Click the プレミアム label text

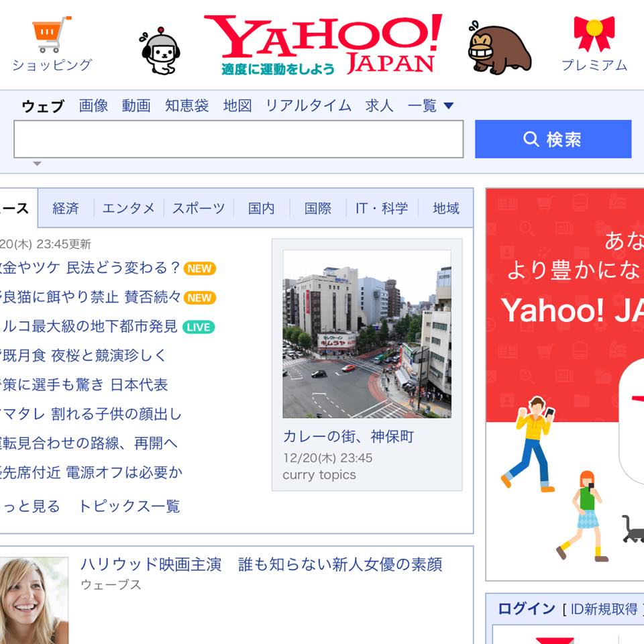[594, 65]
